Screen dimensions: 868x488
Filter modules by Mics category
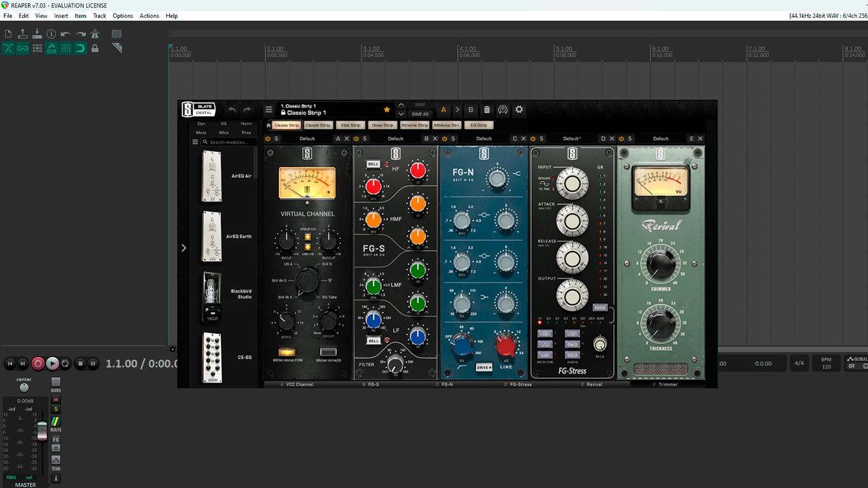click(x=224, y=133)
